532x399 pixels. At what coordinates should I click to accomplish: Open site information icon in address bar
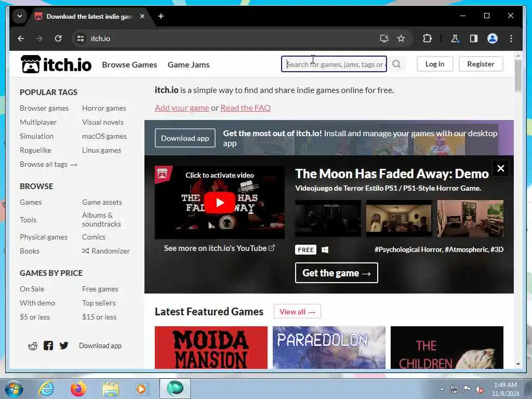click(81, 38)
